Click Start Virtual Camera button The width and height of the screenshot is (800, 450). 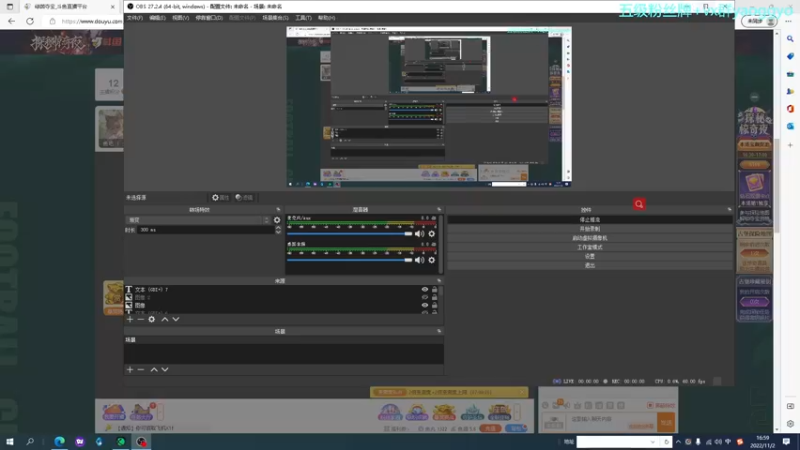[x=590, y=238]
